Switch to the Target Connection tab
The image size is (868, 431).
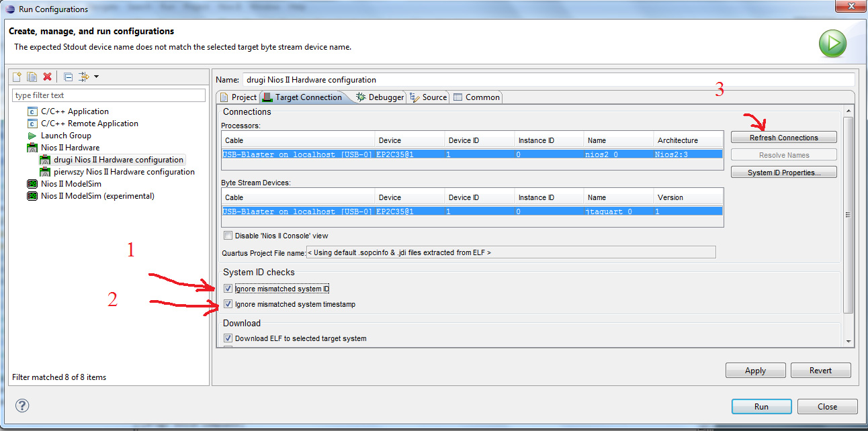[304, 97]
